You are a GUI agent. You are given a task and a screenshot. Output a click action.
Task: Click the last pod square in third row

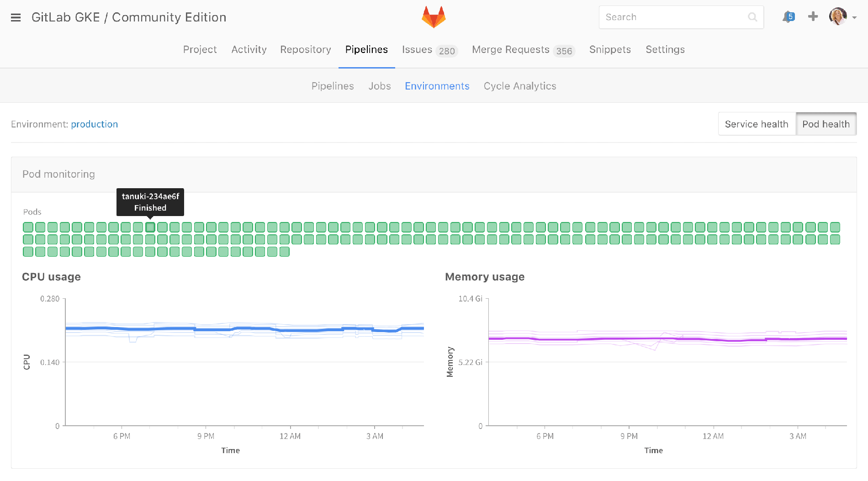[284, 252]
